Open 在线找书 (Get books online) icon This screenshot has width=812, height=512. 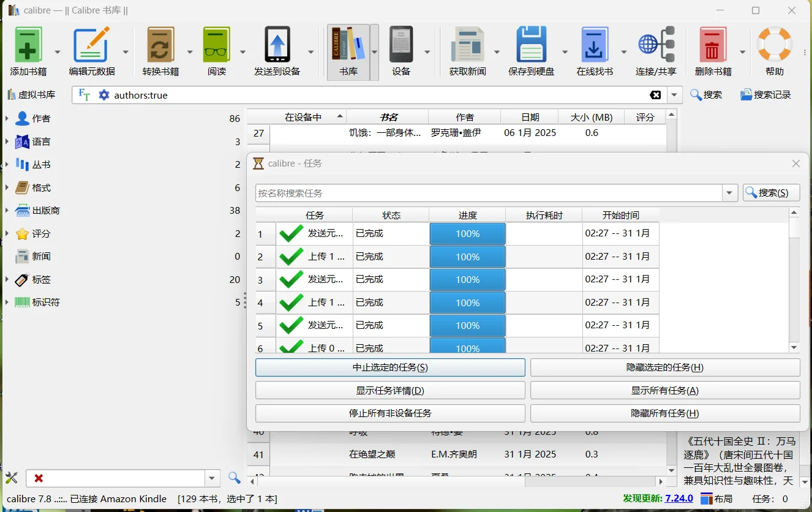[x=595, y=45]
